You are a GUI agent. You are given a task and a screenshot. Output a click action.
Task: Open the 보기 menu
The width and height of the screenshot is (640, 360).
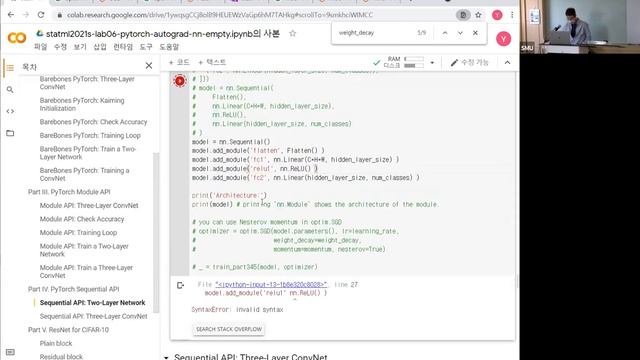[x=80, y=47]
